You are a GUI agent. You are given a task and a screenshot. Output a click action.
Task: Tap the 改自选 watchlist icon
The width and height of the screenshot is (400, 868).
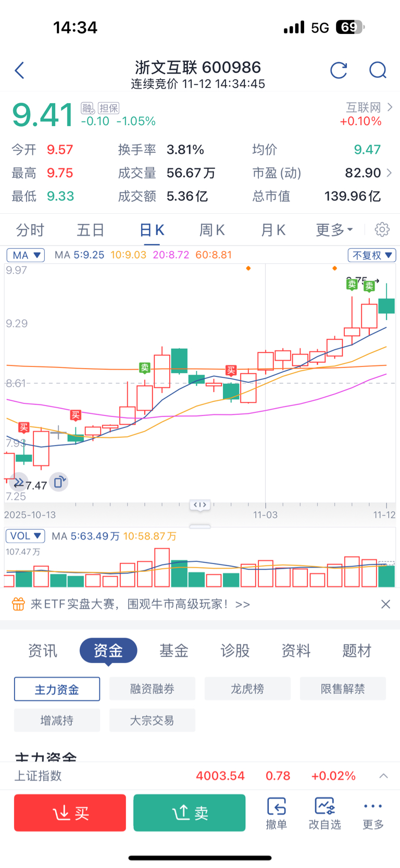coord(324,813)
